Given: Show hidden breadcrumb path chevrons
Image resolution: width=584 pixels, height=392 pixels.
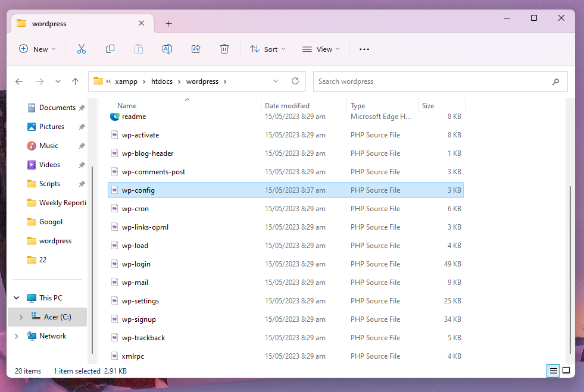Looking at the screenshot, I should coord(108,81).
